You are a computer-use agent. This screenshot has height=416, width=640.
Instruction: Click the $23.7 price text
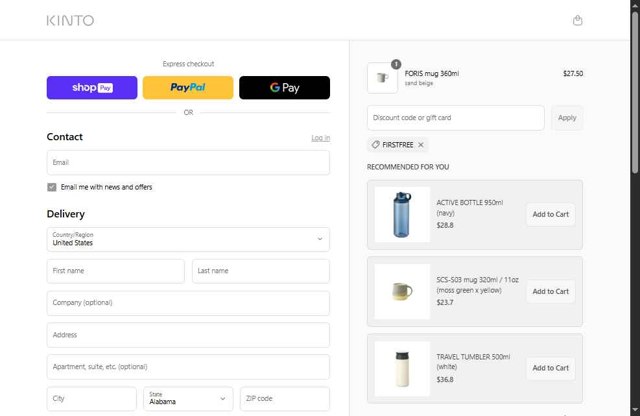pos(445,302)
